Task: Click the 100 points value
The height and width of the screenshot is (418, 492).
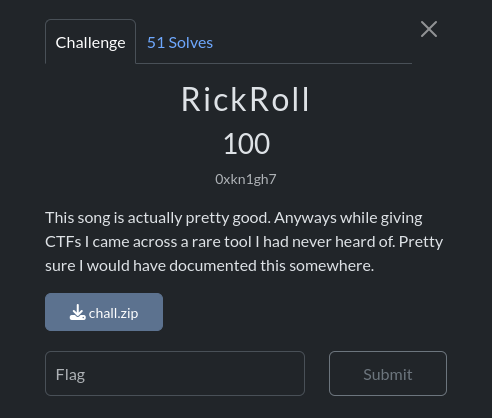Action: point(246,144)
